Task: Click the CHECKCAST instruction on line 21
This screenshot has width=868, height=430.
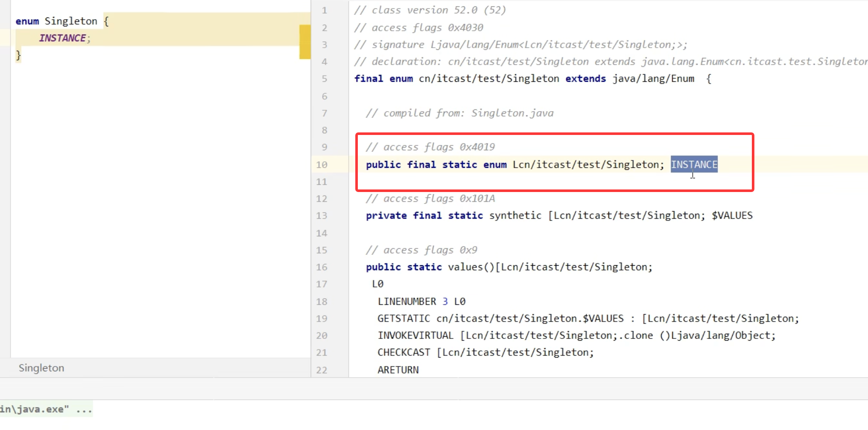Action: coord(403,353)
